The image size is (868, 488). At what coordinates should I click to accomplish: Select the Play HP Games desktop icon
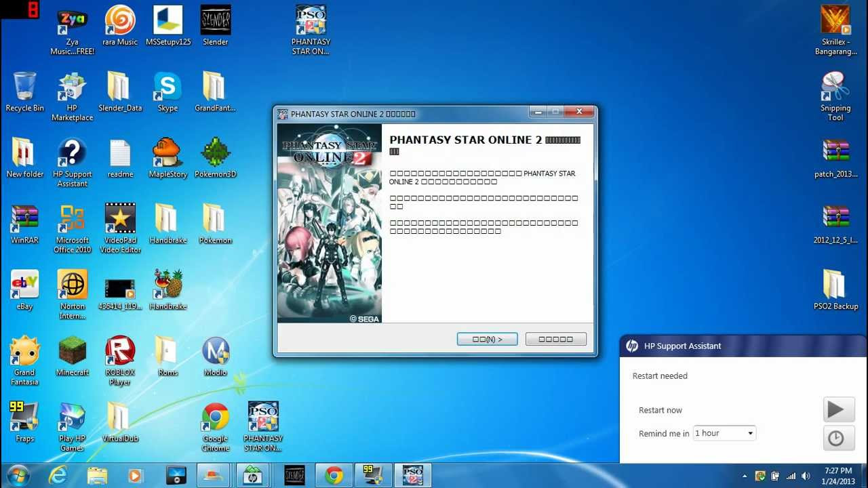point(72,427)
